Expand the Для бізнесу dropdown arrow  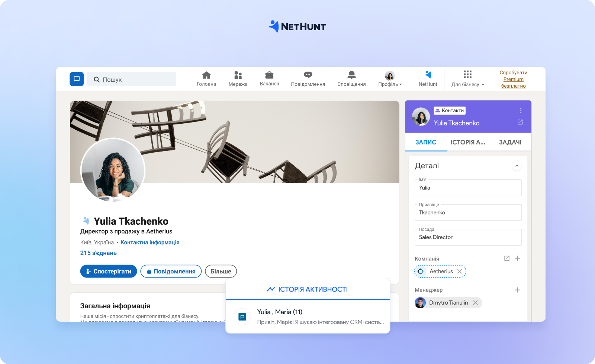pyautogui.click(x=483, y=85)
